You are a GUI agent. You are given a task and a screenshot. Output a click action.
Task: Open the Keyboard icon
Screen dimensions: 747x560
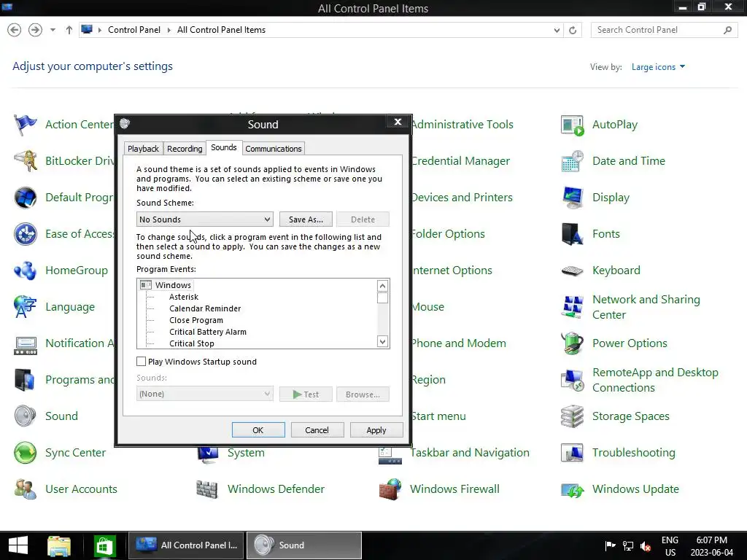pyautogui.click(x=572, y=271)
